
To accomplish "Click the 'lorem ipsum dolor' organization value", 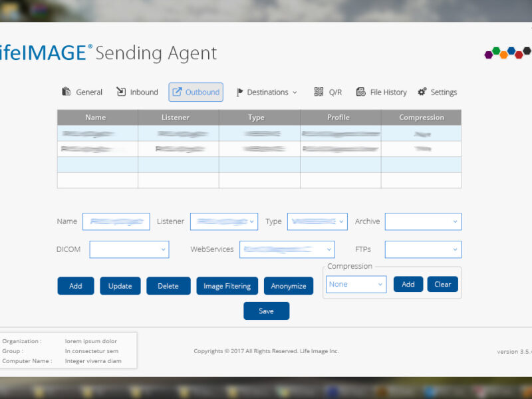I will pyautogui.click(x=91, y=341).
